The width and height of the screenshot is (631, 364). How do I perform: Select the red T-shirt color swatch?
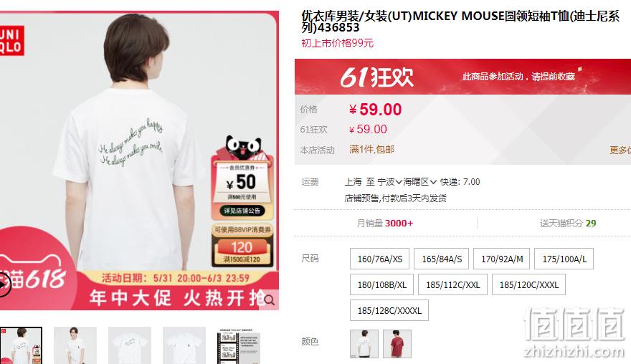[x=397, y=343]
